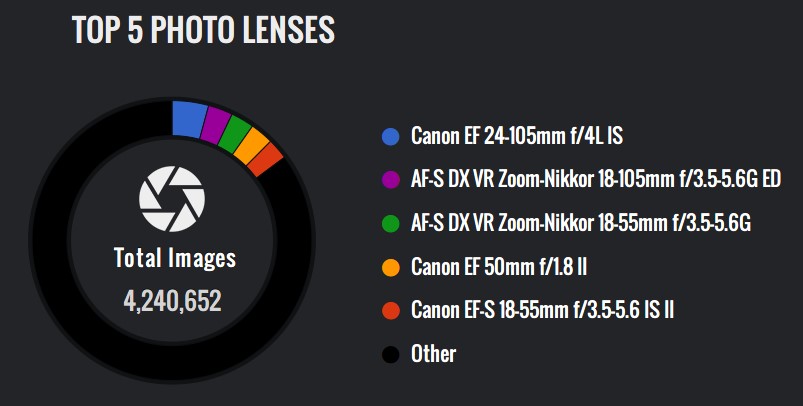Select the red Canon EF-S 18-55mm legend dot
Viewport: 803px width, 406px height.
[x=391, y=310]
